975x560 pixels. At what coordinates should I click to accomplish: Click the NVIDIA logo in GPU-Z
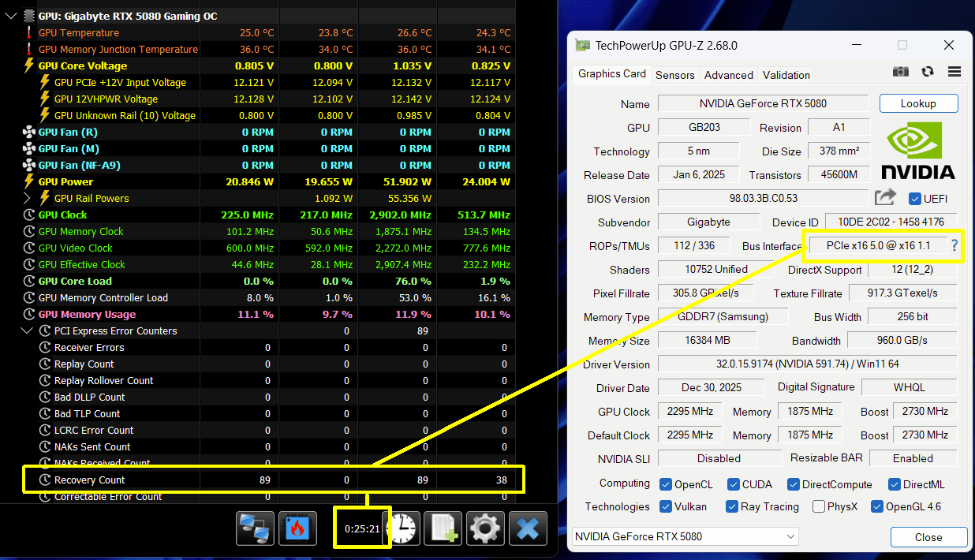tap(917, 151)
